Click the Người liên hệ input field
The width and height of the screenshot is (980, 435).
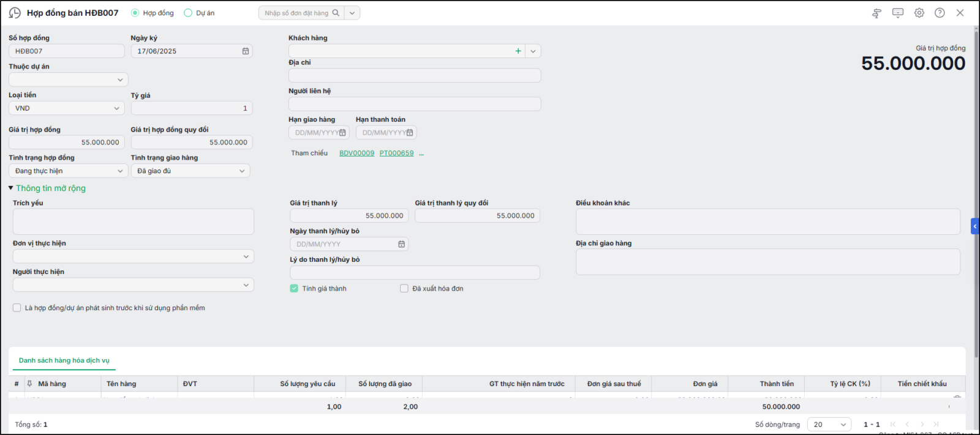[x=415, y=104]
